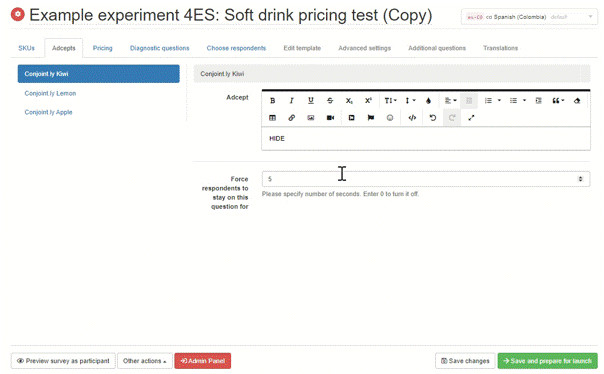This screenshot has height=374, width=604.
Task: Open the font size dropdown
Action: pyautogui.click(x=390, y=101)
